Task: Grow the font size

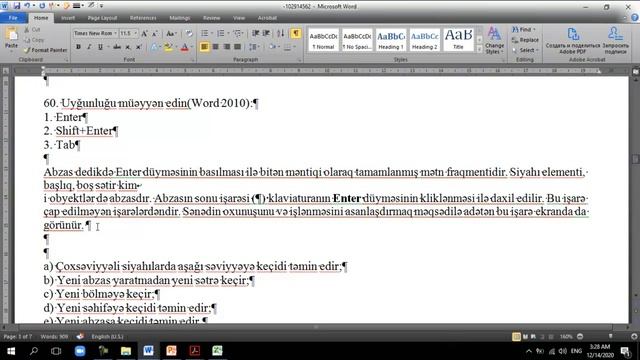Action: 144,34
